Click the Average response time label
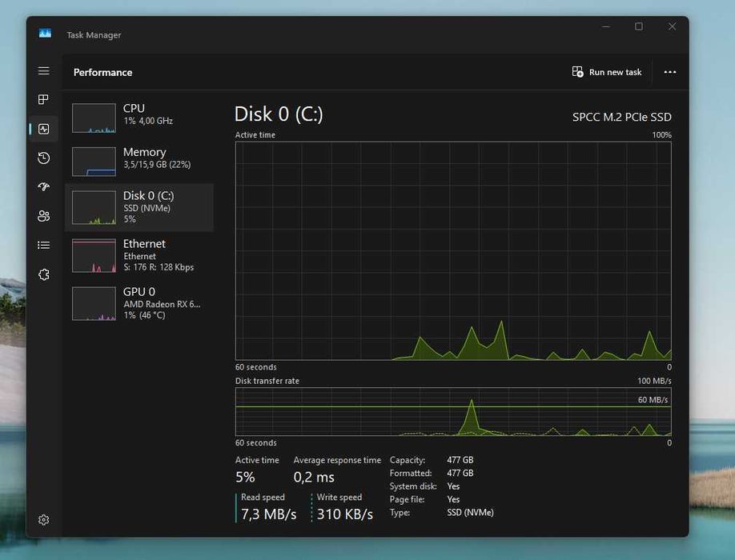 pyautogui.click(x=337, y=460)
